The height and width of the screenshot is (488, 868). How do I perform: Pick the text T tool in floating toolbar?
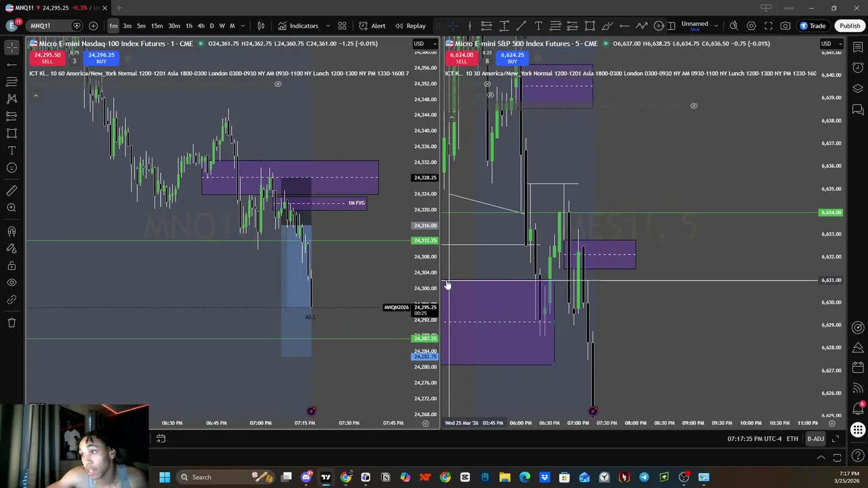(538, 26)
